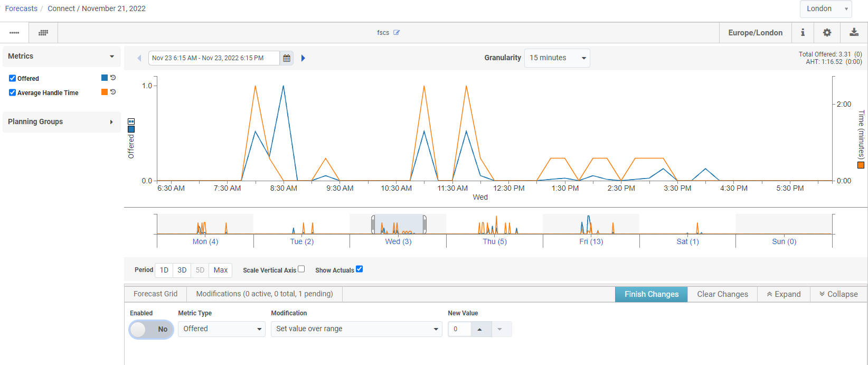Click the Finish Changes button
Screen dimensions: 868x365
pos(651,294)
